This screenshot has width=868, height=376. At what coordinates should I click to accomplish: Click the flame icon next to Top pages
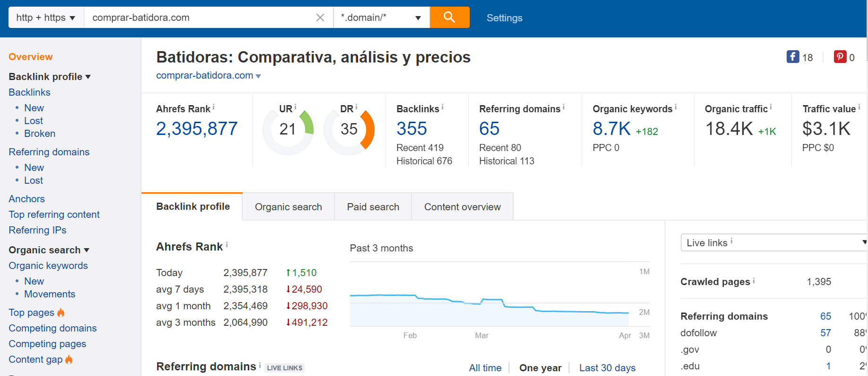coord(61,313)
